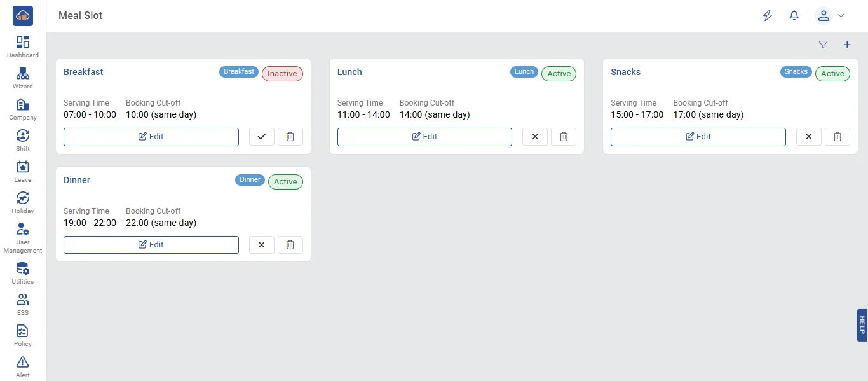The width and height of the screenshot is (868, 381).
Task: Go to Shift in the sidebar
Action: click(23, 141)
